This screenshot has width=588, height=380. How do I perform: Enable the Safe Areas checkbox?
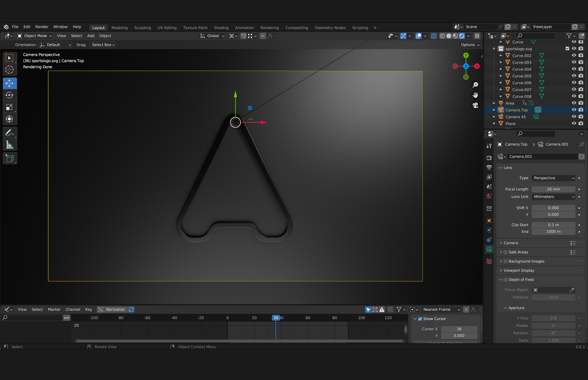(505, 252)
